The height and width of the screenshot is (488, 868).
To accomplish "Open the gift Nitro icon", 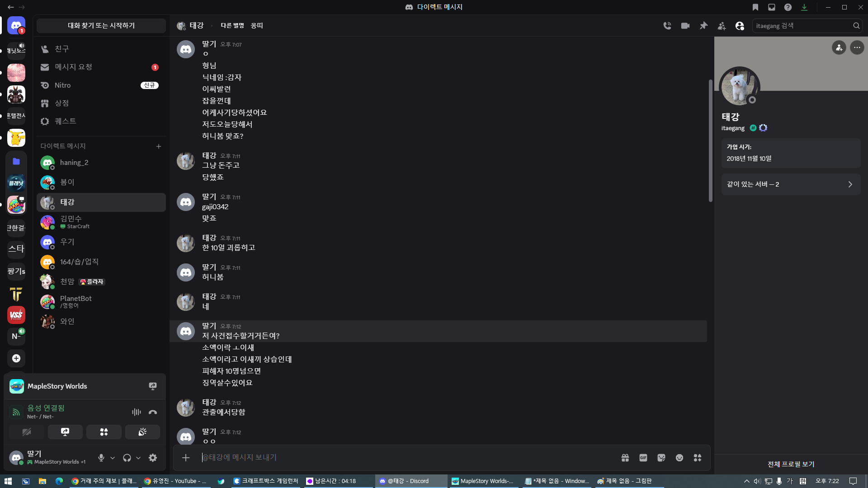I will (x=625, y=458).
